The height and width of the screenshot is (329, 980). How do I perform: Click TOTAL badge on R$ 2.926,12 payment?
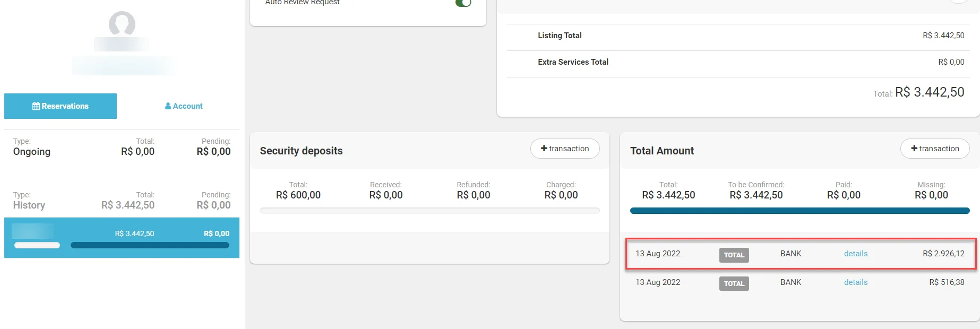[734, 255]
